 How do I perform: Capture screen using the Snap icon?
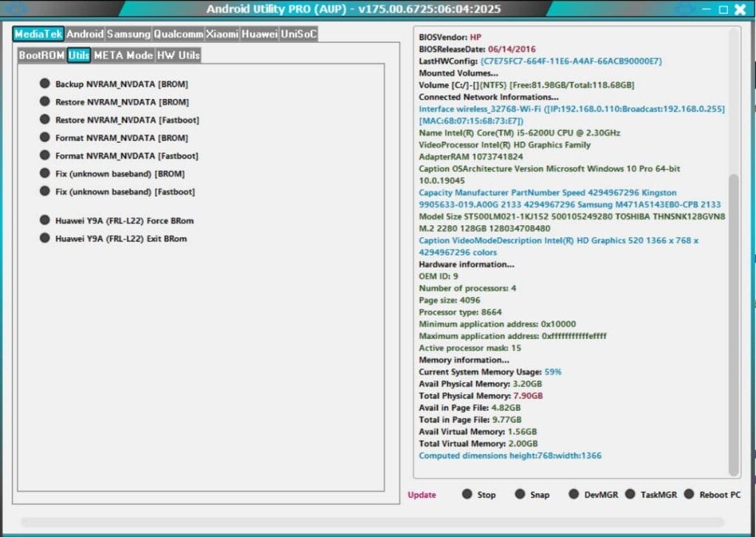coord(519,495)
